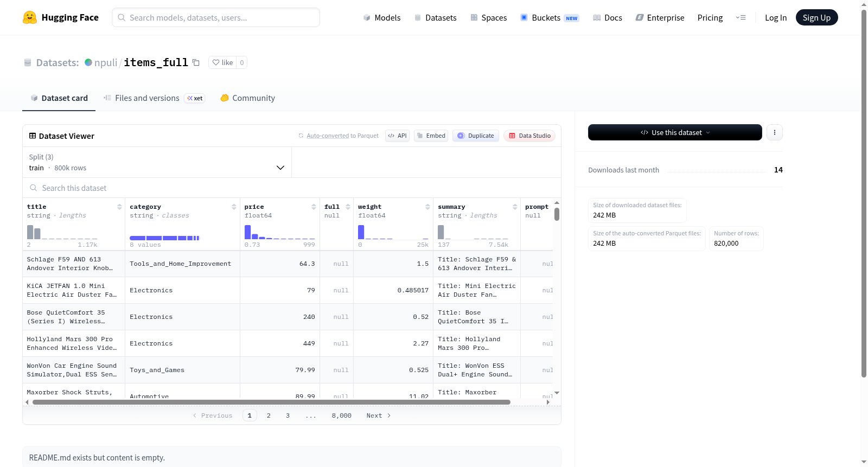Viewport: 868px width, 467px height.
Task: Open the three-dot more options menu
Action: pos(775,132)
